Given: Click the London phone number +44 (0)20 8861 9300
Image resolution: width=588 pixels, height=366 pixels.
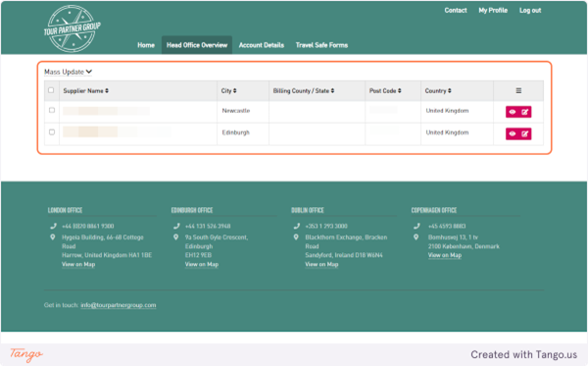Looking at the screenshot, I should (88, 226).
